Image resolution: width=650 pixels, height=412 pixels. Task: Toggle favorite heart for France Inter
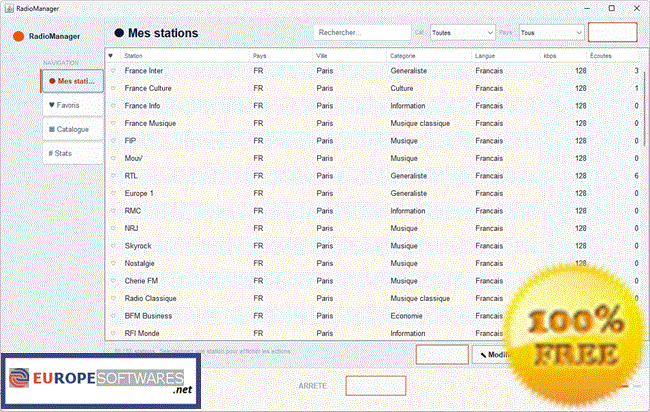coord(113,71)
